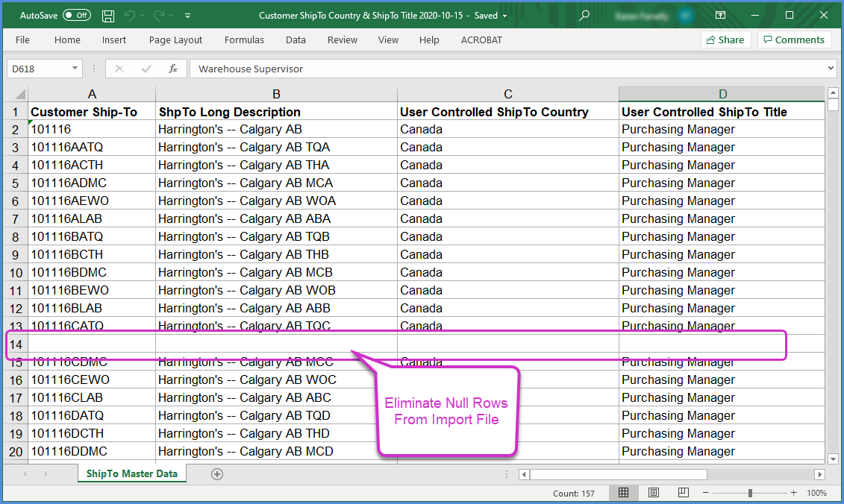Switch to the Home tab
The height and width of the screenshot is (504, 844).
coord(67,40)
